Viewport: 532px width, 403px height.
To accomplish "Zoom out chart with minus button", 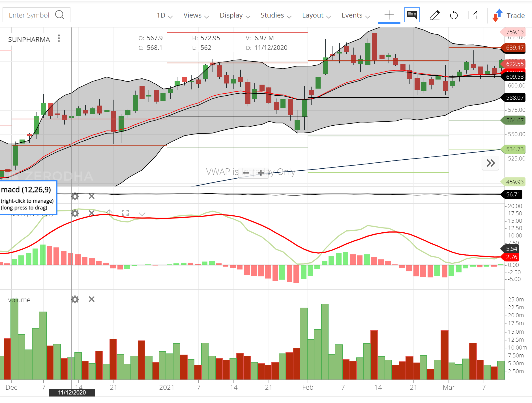I will [x=246, y=173].
